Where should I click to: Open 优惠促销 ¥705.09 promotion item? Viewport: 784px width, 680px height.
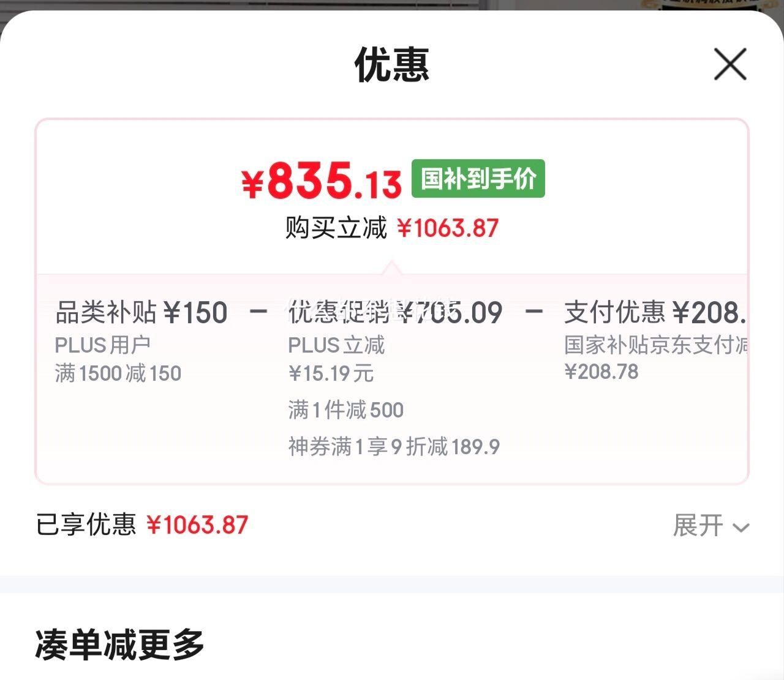click(396, 312)
